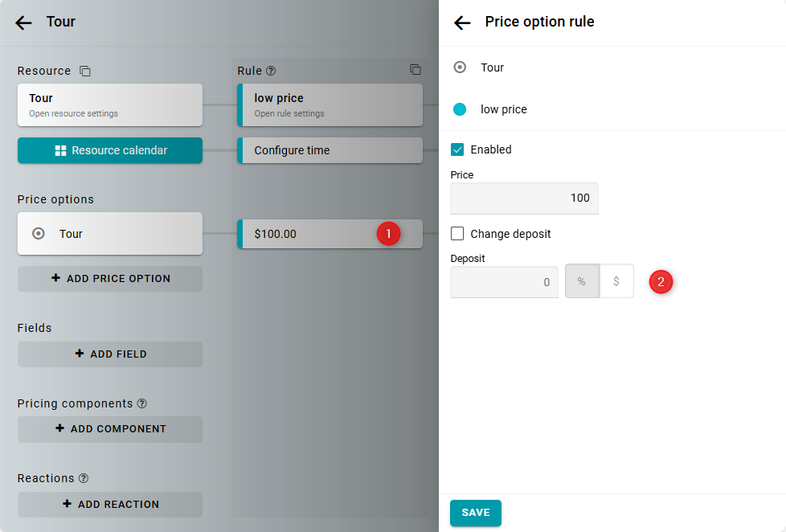The height and width of the screenshot is (532, 786).
Task: Click the Price input field
Action: click(524, 198)
